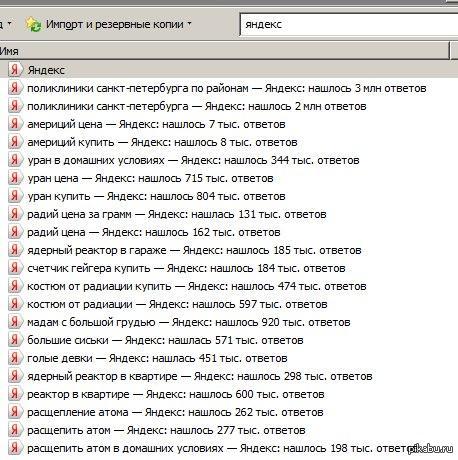Click icon next to 'счетчик гейгера купить'
Viewport: 458px width, 460px height.
coord(15,268)
